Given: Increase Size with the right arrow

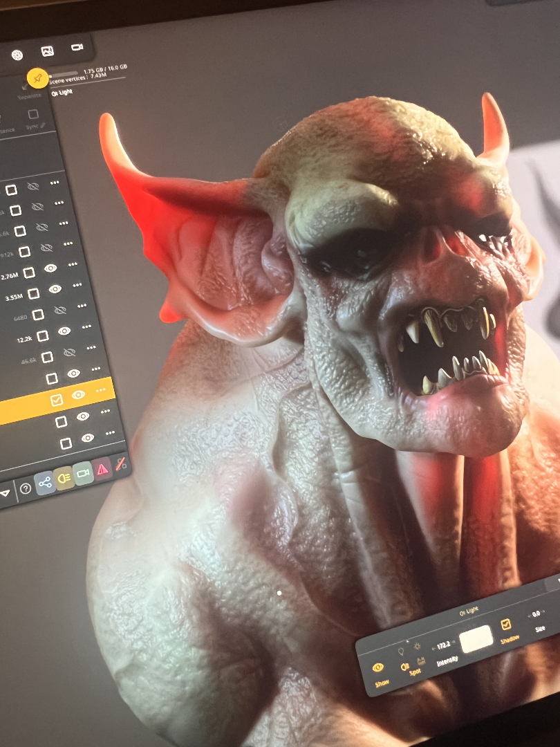Looking at the screenshot, I should pos(543,611).
